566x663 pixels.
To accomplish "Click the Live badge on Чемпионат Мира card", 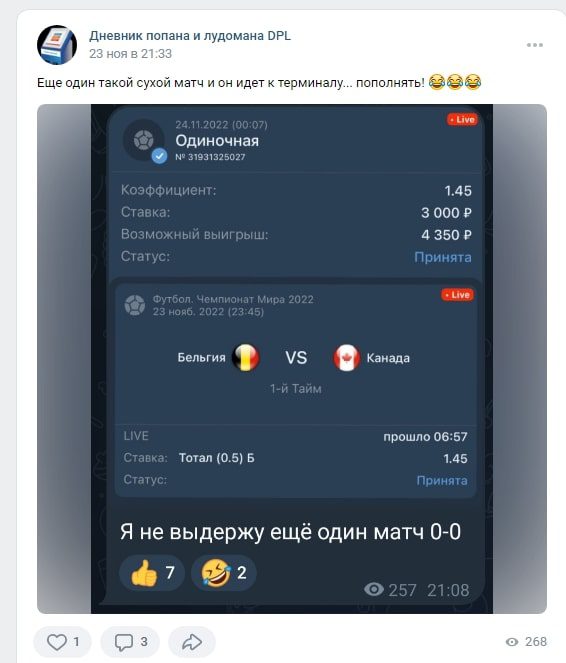I will point(457,295).
